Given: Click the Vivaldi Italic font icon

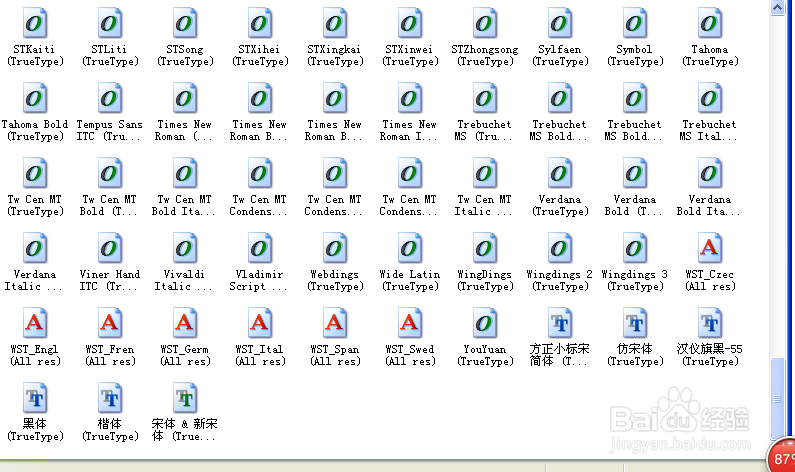Looking at the screenshot, I should click(x=185, y=248).
